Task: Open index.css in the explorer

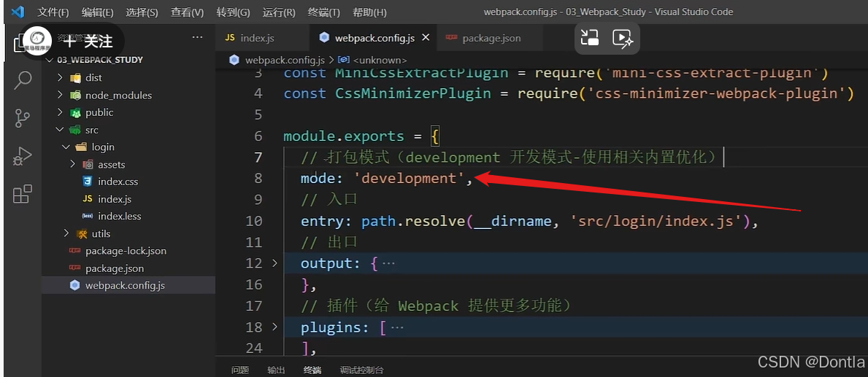Action: [x=118, y=182]
